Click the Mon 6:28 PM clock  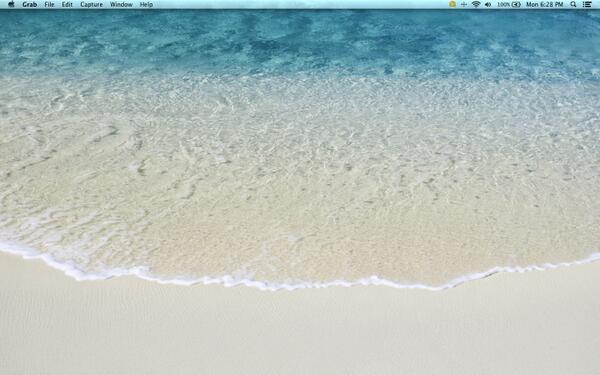545,5
